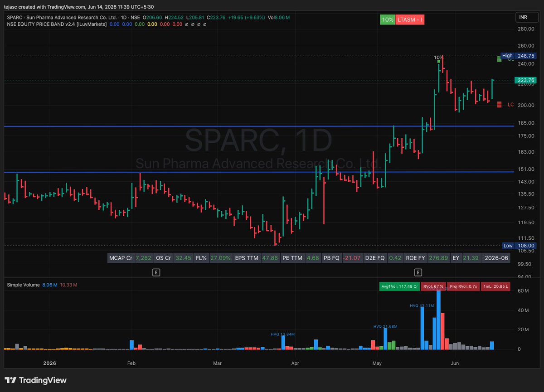Click the ROE FY 276.89 cell
Image resolution: width=544 pixels, height=392 pixels.
426,258
